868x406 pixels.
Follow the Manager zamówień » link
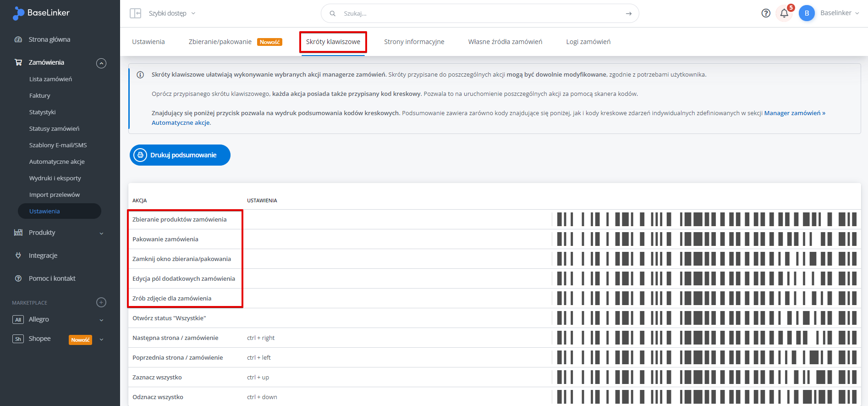click(x=795, y=113)
